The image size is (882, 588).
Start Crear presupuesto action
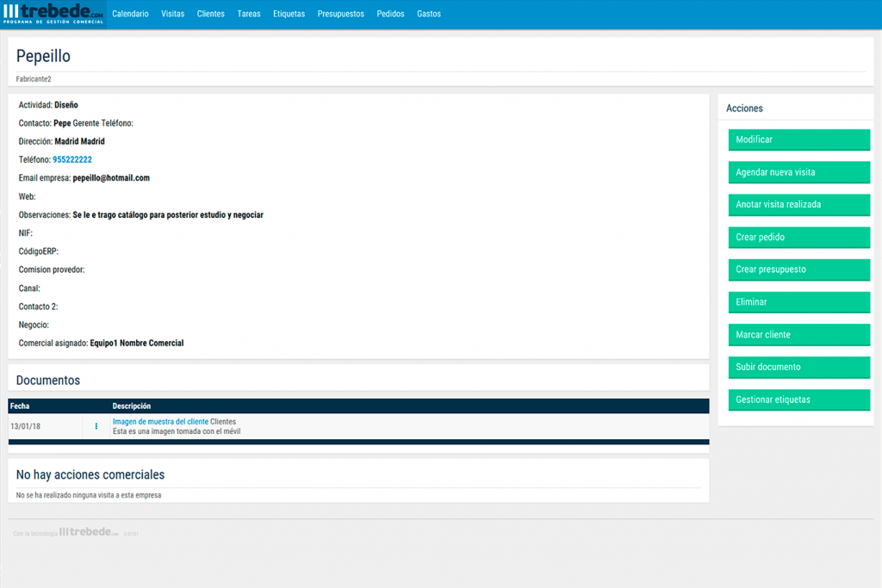[798, 269]
